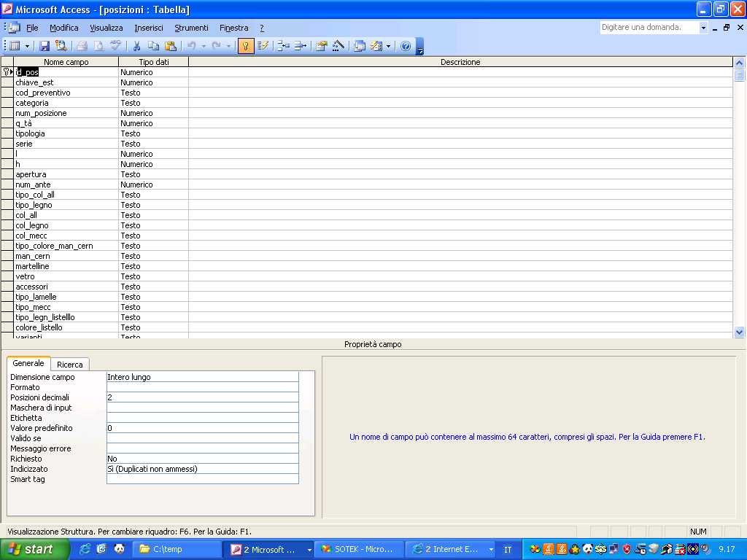Click the Save toolbar icon
This screenshot has height=560, width=747.
point(44,46)
